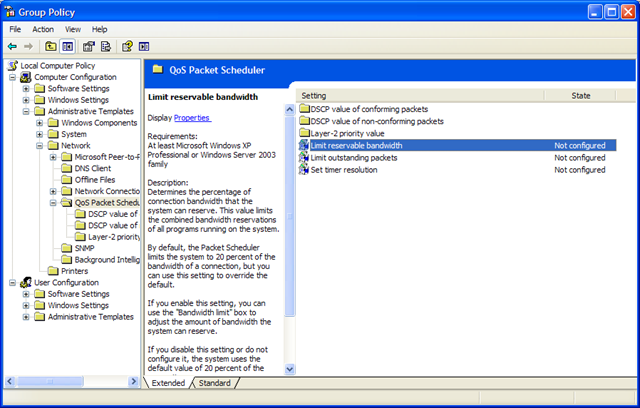Viewport: 640px width, 408px height.
Task: Click the Properties toolbar icon
Action: (x=89, y=46)
